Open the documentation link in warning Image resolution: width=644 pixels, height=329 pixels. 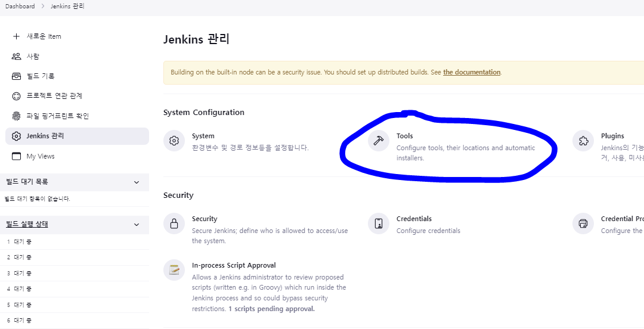(472, 72)
